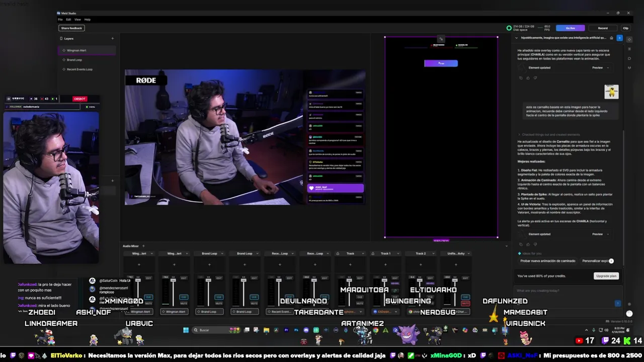Add an effect to the Unifie...tivity channel
The image size is (644, 362).
tap(456, 264)
